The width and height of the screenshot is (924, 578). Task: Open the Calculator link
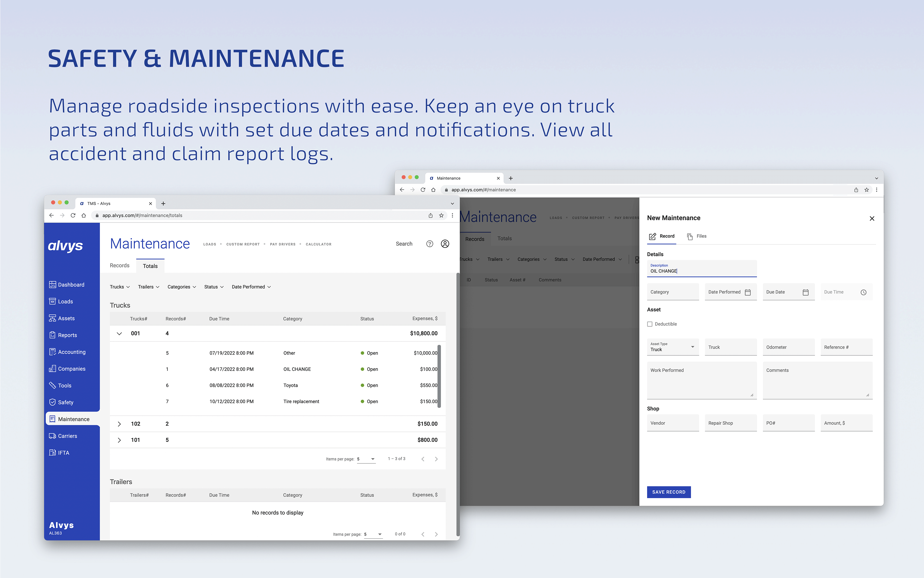pos(318,244)
